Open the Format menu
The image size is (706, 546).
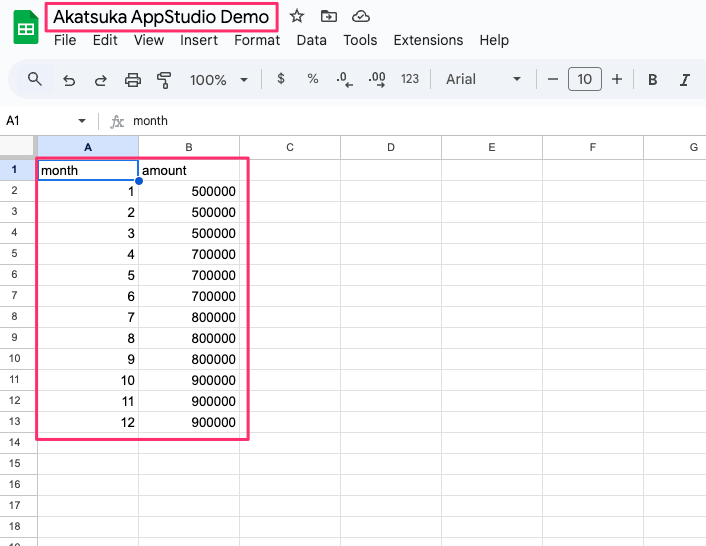click(x=257, y=40)
